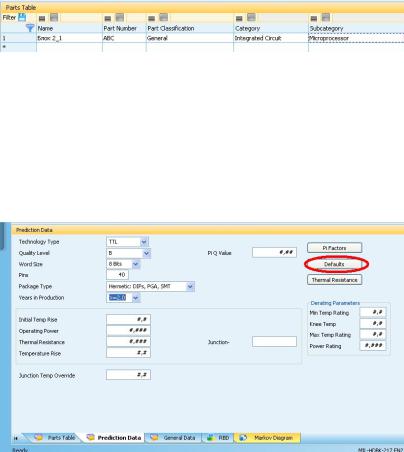The height and width of the screenshot is (452, 404).
Task: Click the Subcategory column header
Action: click(x=356, y=28)
